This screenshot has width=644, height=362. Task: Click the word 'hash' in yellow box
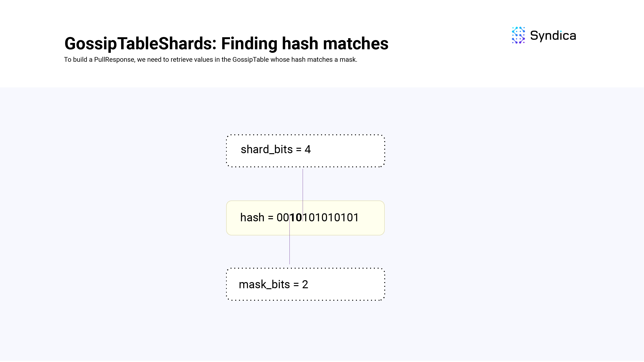252,218
